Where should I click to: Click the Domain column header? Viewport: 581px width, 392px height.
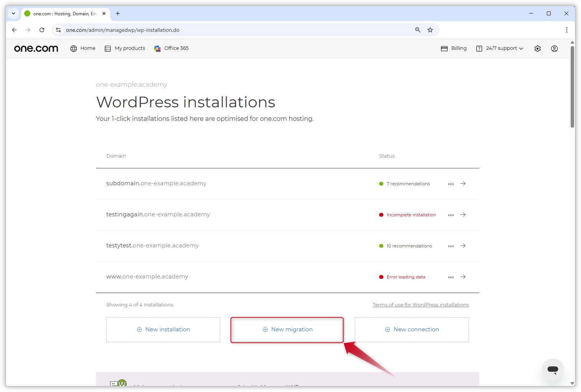[x=116, y=156]
